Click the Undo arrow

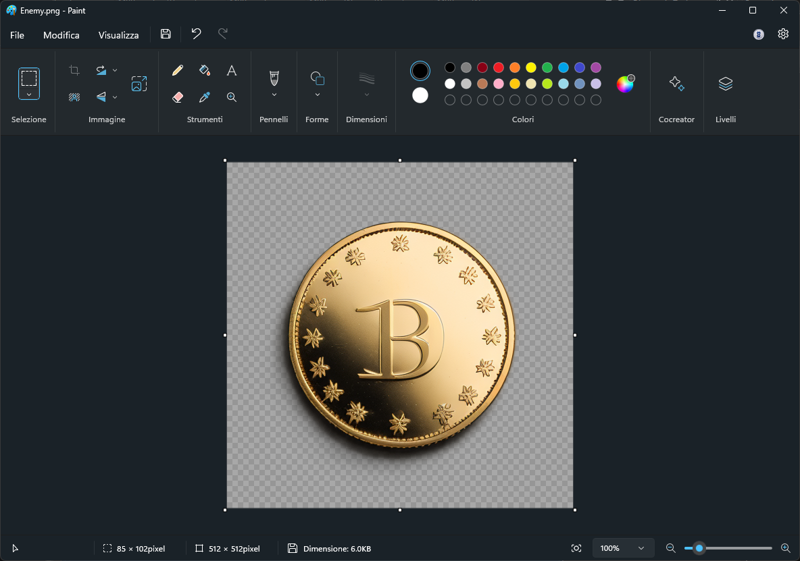point(196,34)
